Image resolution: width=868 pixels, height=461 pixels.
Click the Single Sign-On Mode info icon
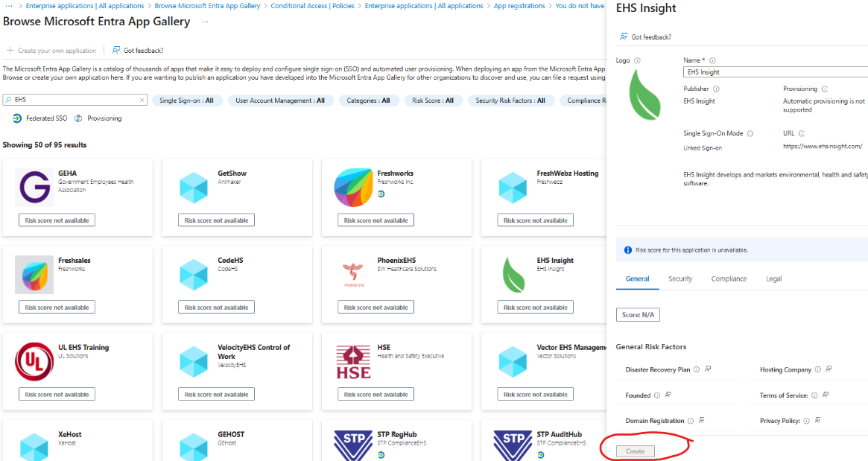[750, 133]
